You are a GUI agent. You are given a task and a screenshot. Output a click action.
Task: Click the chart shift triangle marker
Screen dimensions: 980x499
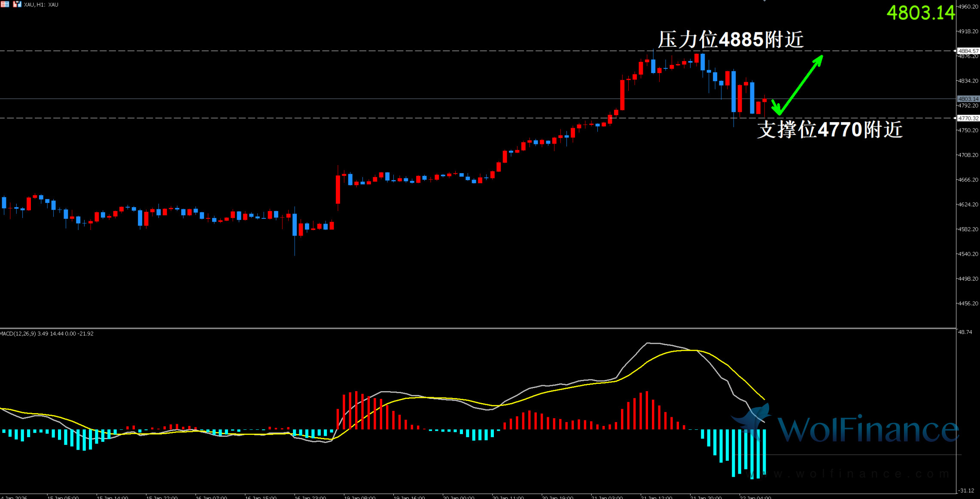click(764, 1)
